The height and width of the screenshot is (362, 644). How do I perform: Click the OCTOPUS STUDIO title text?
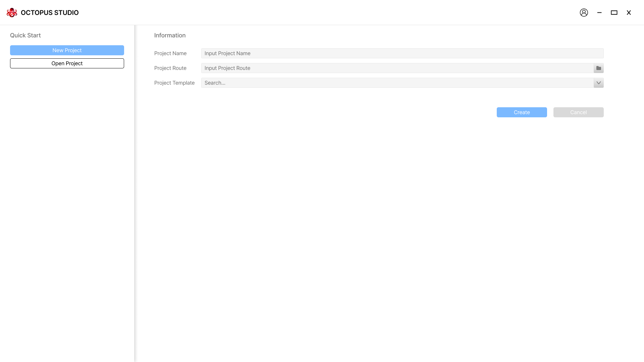coord(50,12)
